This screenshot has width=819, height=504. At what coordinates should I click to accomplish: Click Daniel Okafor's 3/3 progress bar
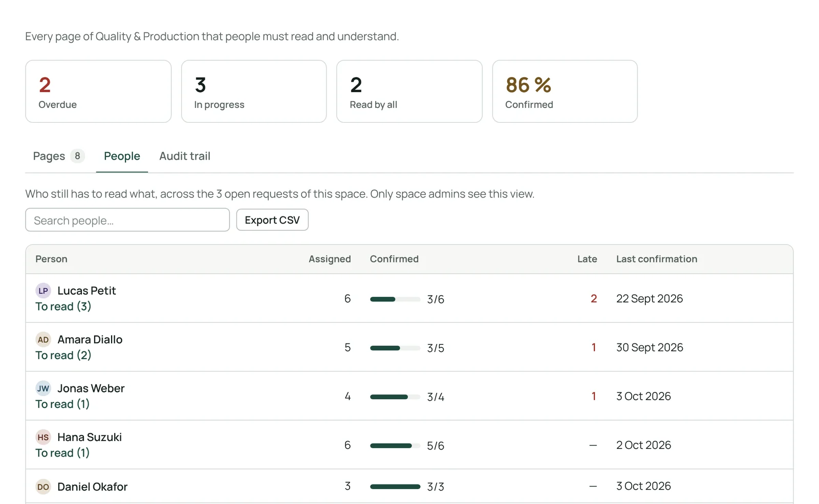[395, 487]
